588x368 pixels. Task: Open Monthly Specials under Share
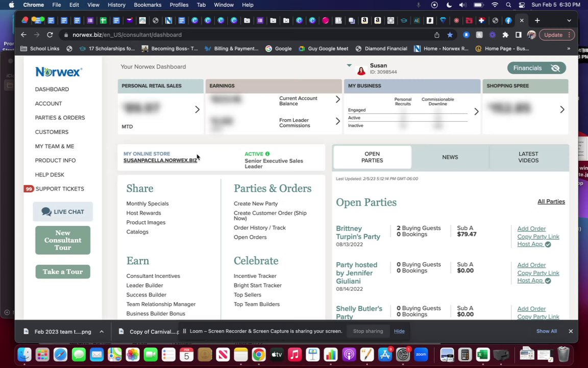(148, 203)
